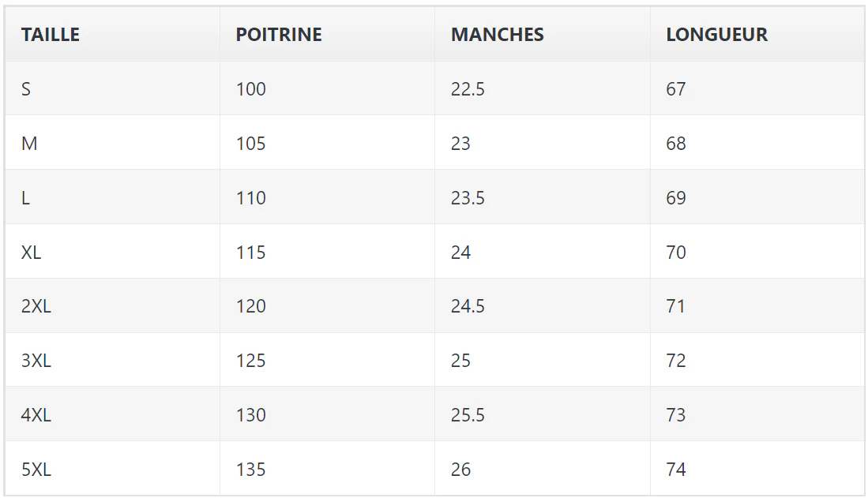This screenshot has width=868, height=498.
Task: Click the poitrine value 135
Action: click(x=251, y=470)
